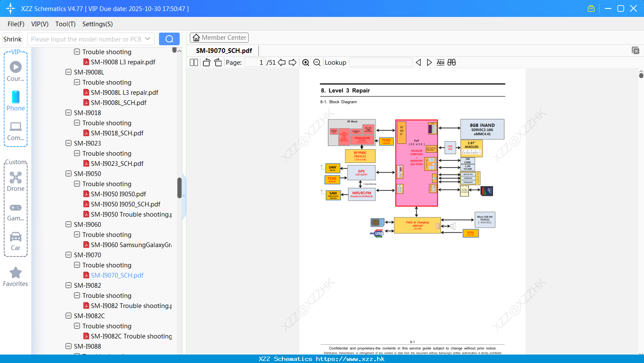Click the Lookup text field
Screen dimensions: 644x363
(381, 62)
